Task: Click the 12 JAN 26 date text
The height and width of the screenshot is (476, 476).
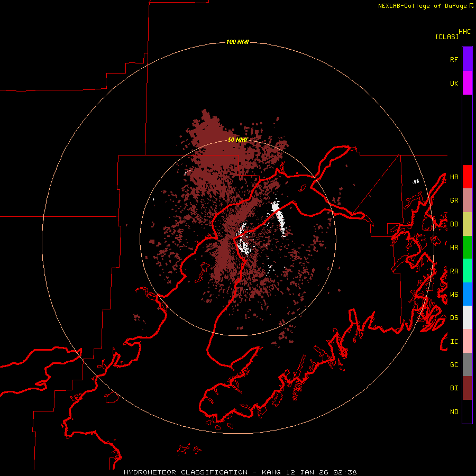Action: [x=307, y=472]
